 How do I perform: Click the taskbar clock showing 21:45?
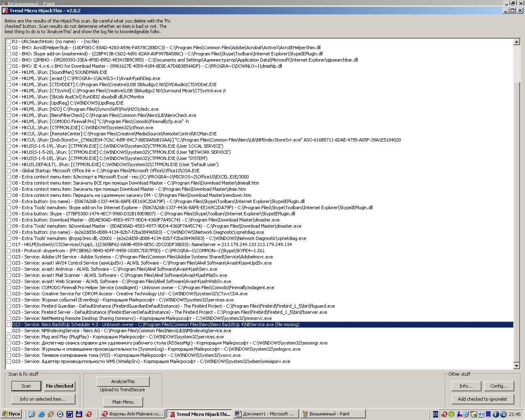click(x=515, y=414)
